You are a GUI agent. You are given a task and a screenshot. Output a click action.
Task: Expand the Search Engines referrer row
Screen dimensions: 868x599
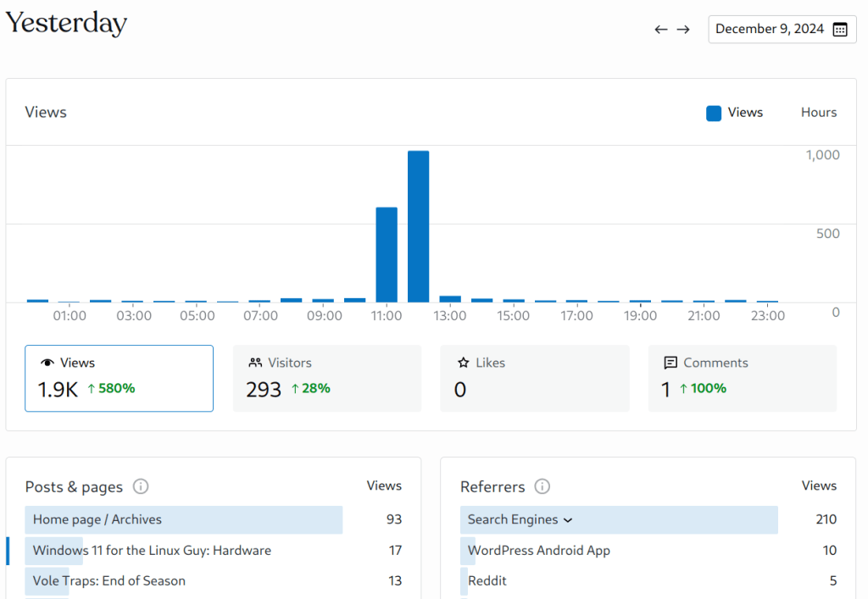(x=568, y=519)
